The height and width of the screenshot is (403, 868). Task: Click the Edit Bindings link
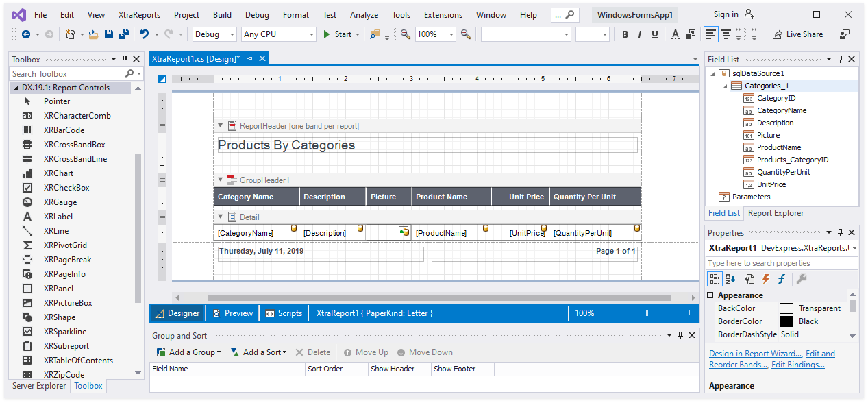[x=797, y=365]
